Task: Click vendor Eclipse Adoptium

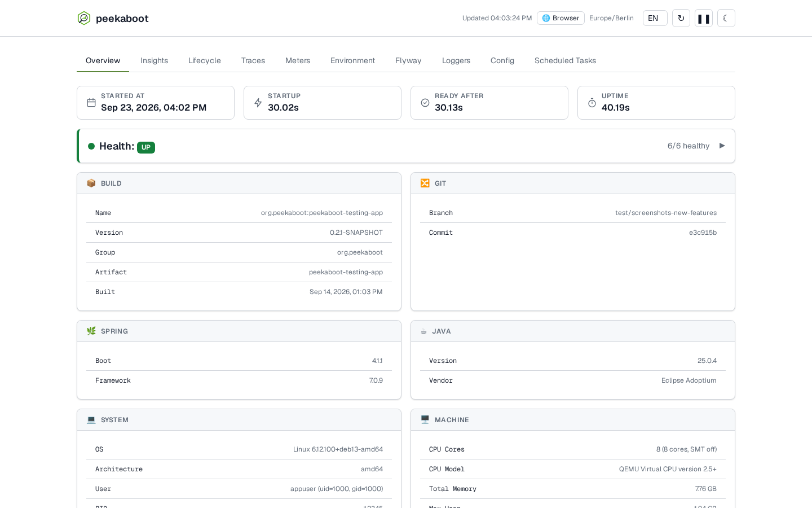Action: (x=689, y=380)
